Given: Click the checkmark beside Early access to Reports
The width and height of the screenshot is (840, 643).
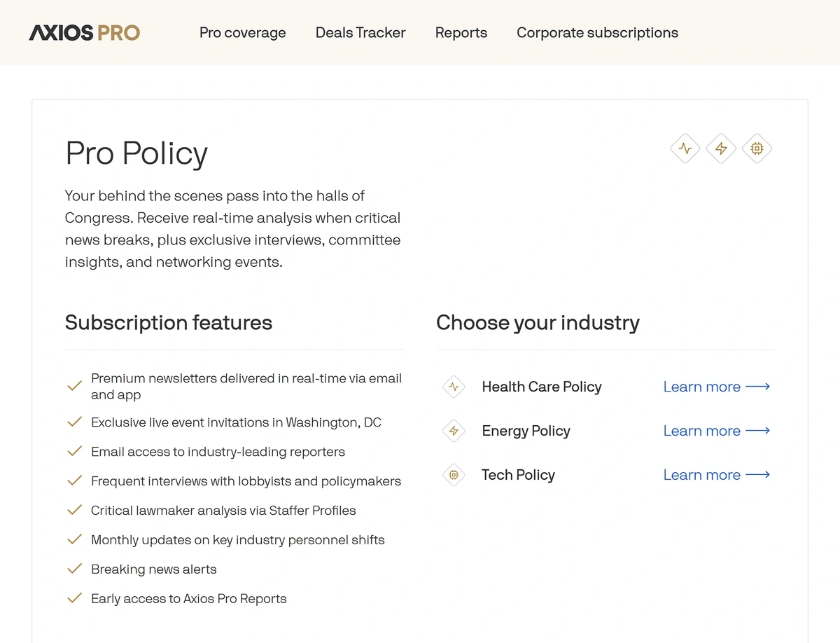Looking at the screenshot, I should [74, 599].
